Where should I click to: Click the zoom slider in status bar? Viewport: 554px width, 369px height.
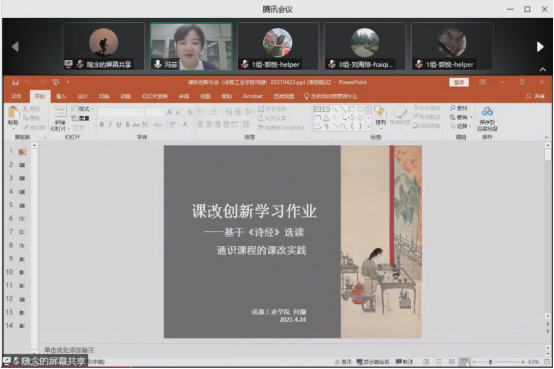coord(499,362)
